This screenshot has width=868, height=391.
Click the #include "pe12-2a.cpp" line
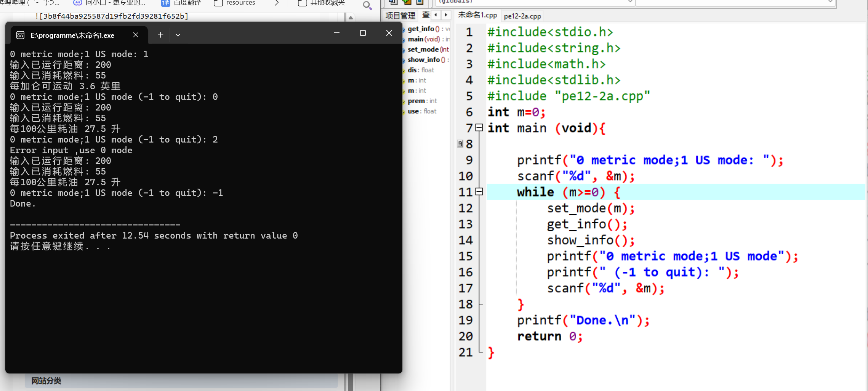click(569, 96)
